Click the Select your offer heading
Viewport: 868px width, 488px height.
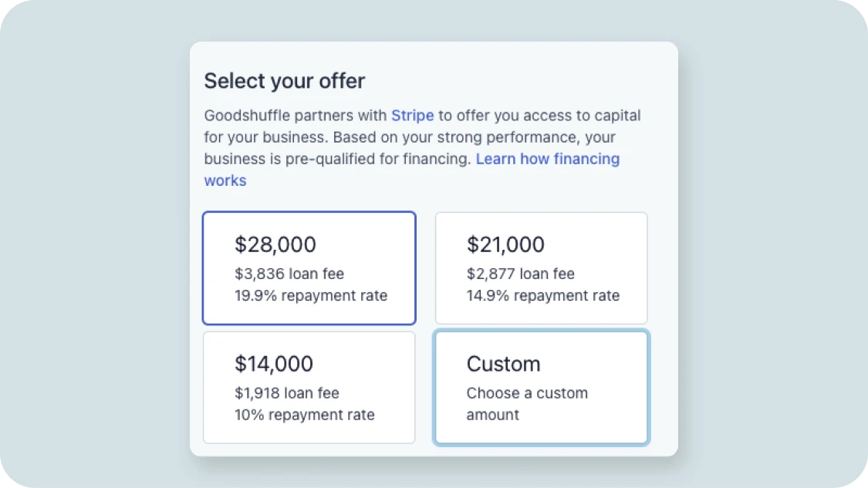click(285, 80)
